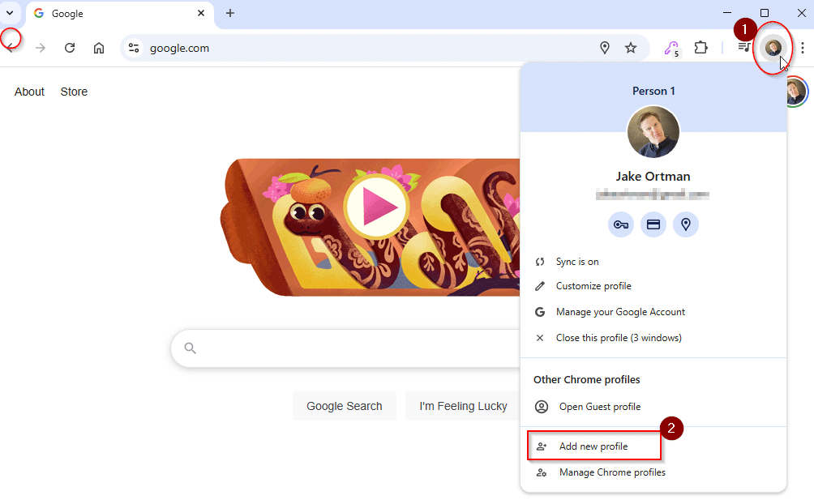Click the browser back arrow
The width and height of the screenshot is (814, 504).
tap(11, 49)
